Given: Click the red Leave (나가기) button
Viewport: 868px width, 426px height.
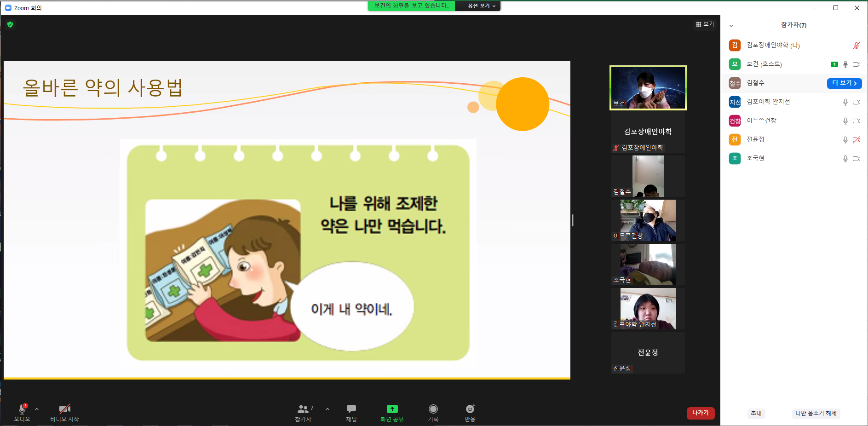Looking at the screenshot, I should coord(701,413).
